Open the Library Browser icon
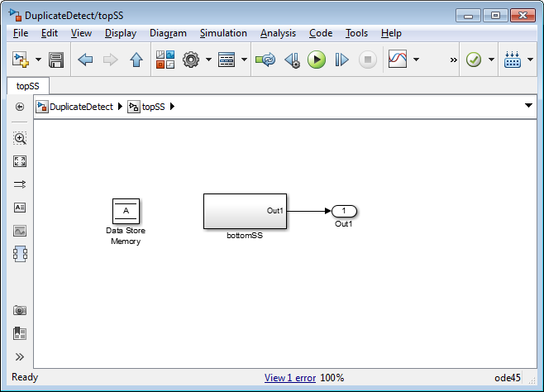Image resolution: width=544 pixels, height=392 pixels. tap(165, 60)
